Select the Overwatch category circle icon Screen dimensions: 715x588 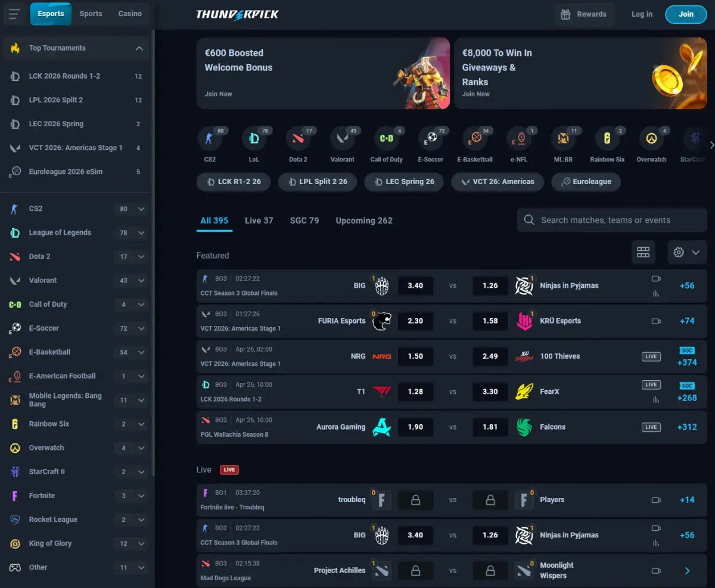pos(651,138)
